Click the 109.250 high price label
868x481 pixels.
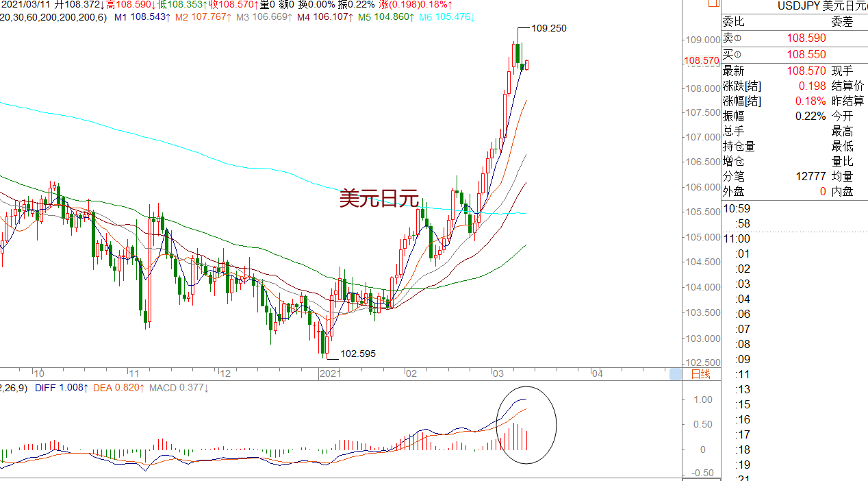549,28
